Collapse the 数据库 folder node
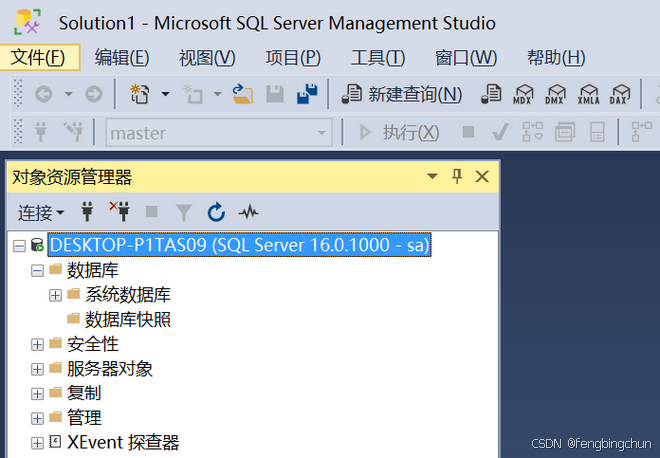This screenshot has height=458, width=660. coord(37,271)
